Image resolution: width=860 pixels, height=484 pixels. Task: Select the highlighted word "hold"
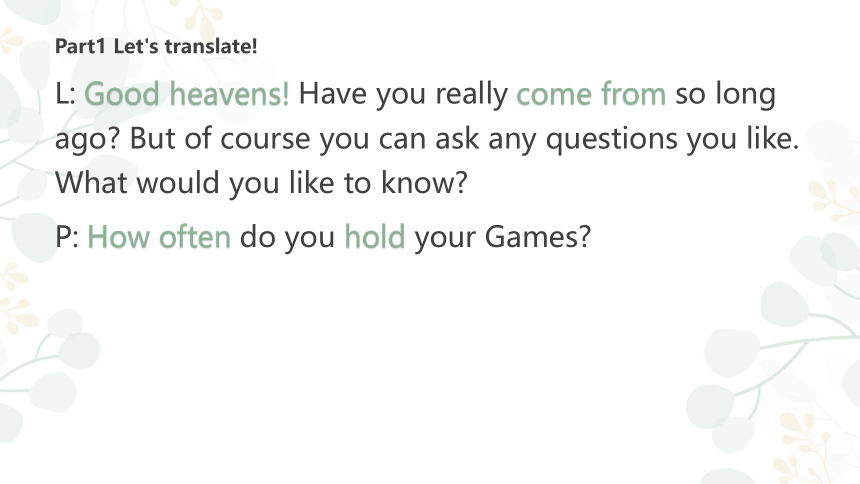click(375, 237)
